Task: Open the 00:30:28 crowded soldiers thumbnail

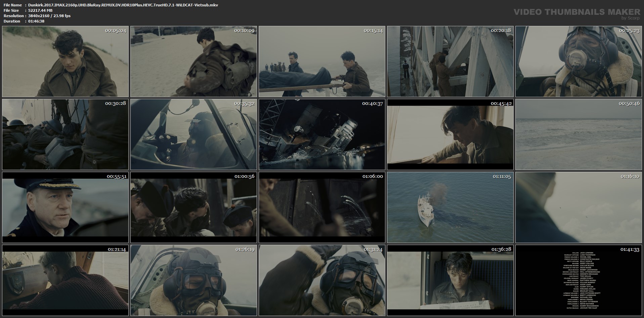Action: pyautogui.click(x=66, y=134)
